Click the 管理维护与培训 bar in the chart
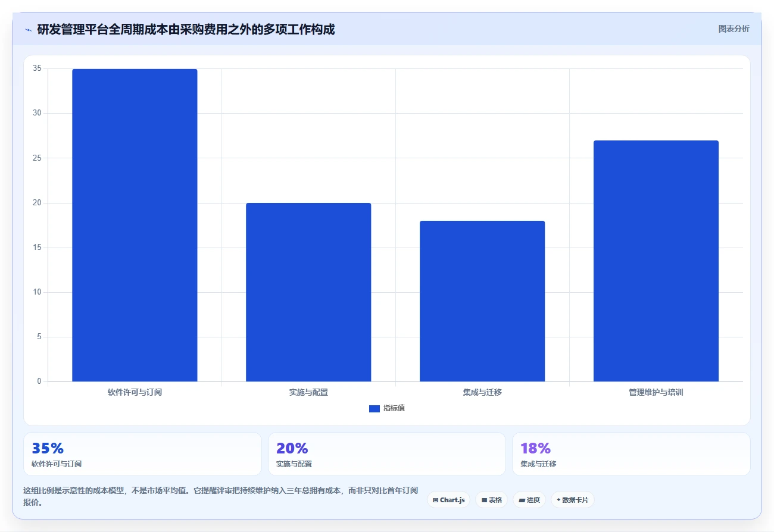The width and height of the screenshot is (774, 532). pos(656,261)
